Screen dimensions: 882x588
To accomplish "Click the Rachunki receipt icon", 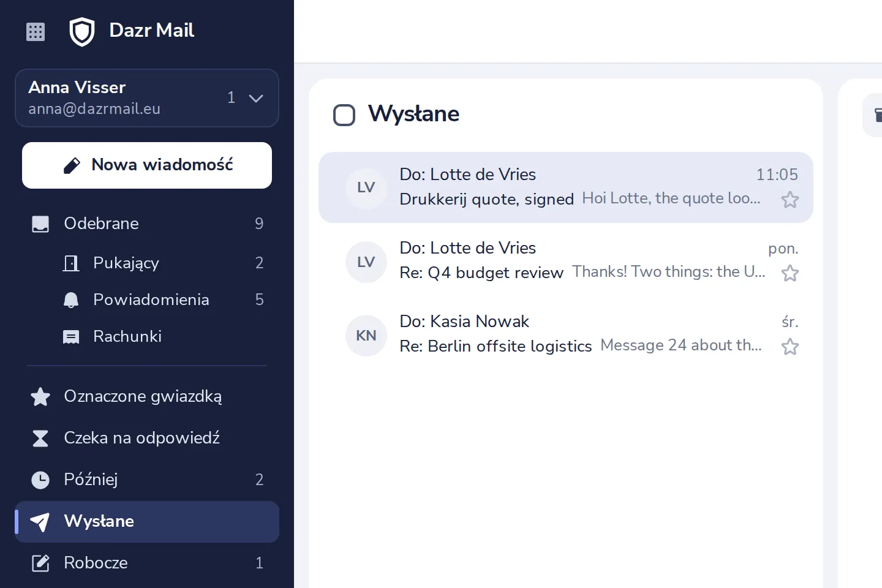I will [71, 336].
